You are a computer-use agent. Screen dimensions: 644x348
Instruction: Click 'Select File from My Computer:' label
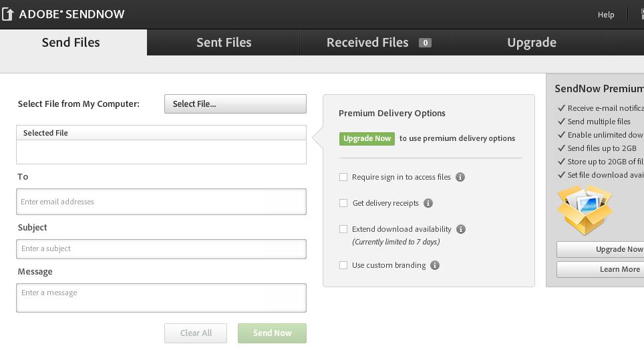(78, 104)
